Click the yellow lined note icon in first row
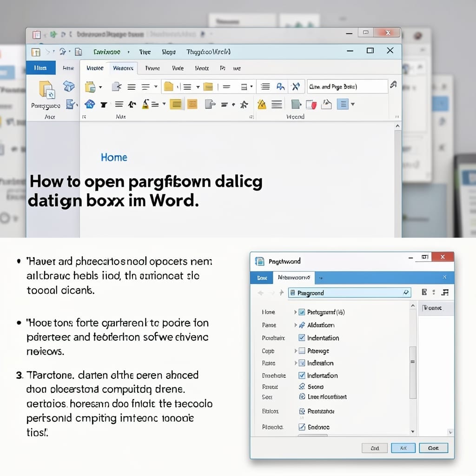This screenshot has width=476, height=476. coord(208,87)
